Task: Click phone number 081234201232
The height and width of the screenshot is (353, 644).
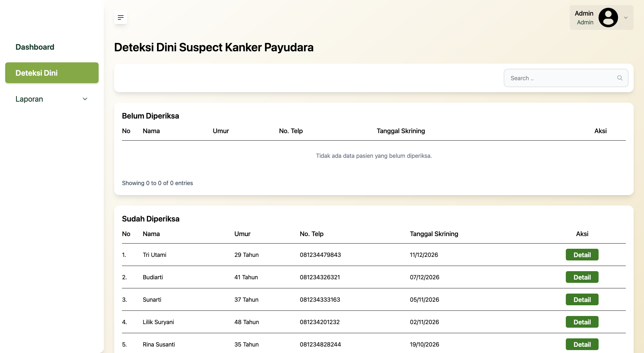Action: point(320,322)
